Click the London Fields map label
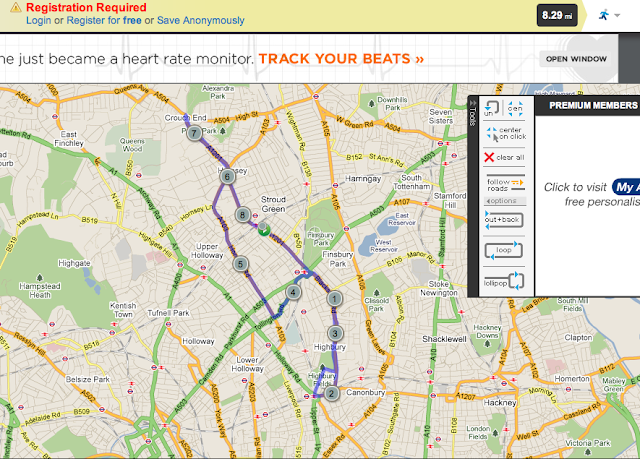The height and width of the screenshot is (459, 640). point(478,432)
